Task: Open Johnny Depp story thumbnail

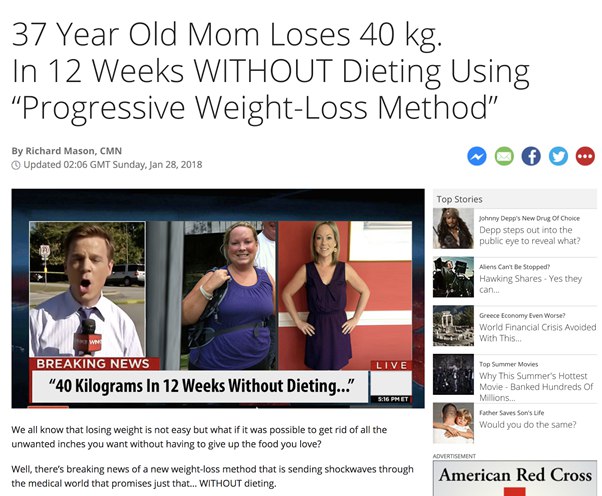Action: click(453, 228)
